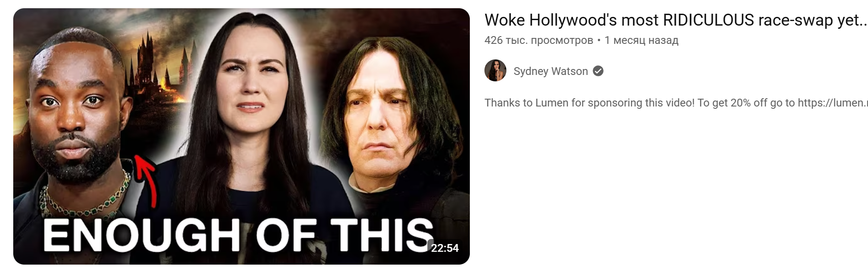Click the 22:54 duration badge
Screen dimensions: 868x271
(445, 248)
